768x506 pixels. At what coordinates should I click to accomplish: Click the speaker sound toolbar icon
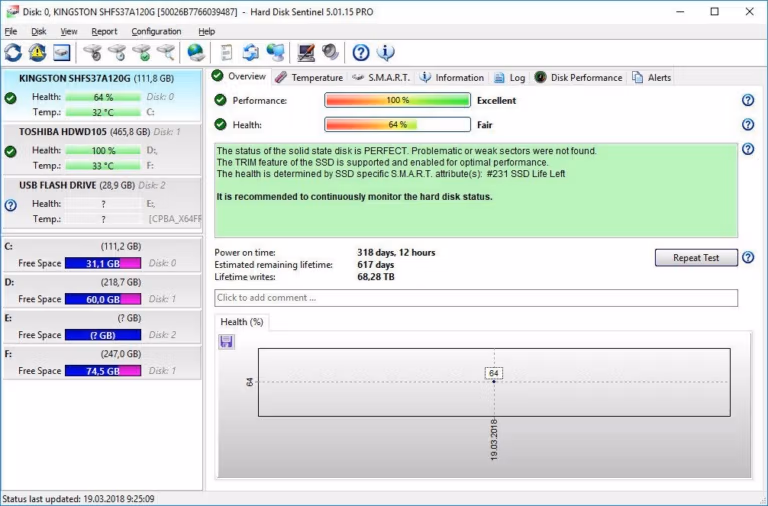pyautogui.click(x=330, y=52)
